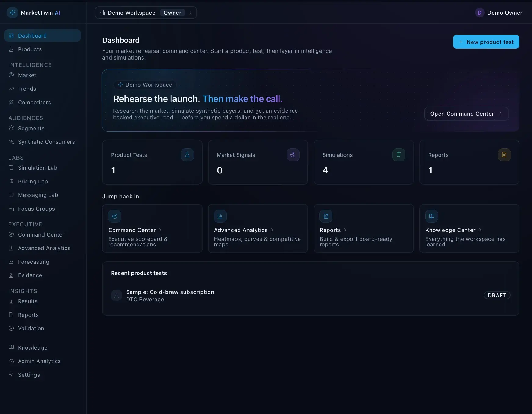Click the DRAFT status badge
The height and width of the screenshot is (414, 532).
497,295
